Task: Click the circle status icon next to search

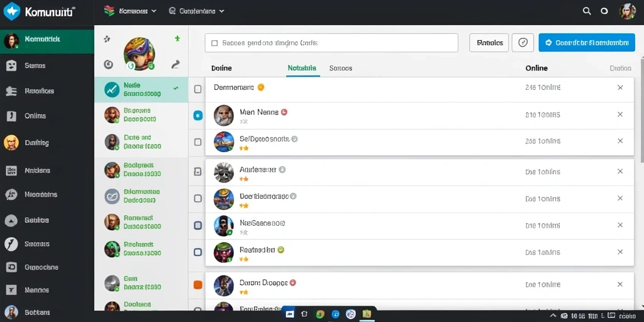Action: point(604,11)
